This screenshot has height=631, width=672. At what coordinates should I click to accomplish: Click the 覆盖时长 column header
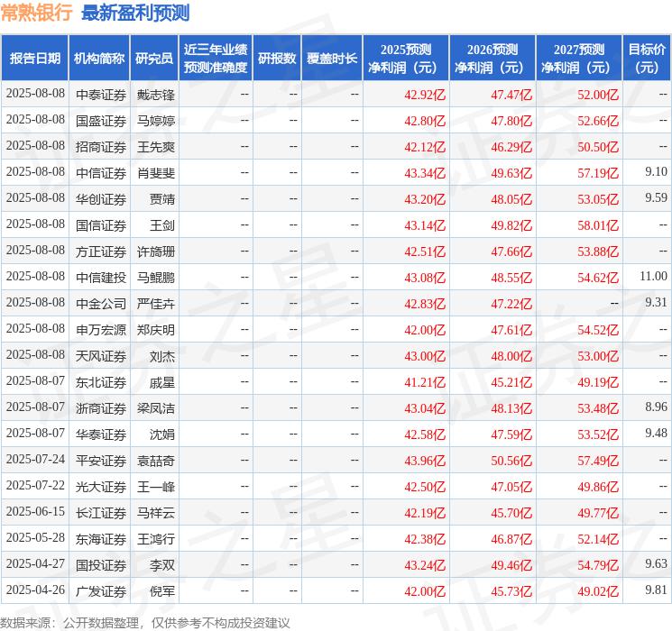click(x=332, y=58)
